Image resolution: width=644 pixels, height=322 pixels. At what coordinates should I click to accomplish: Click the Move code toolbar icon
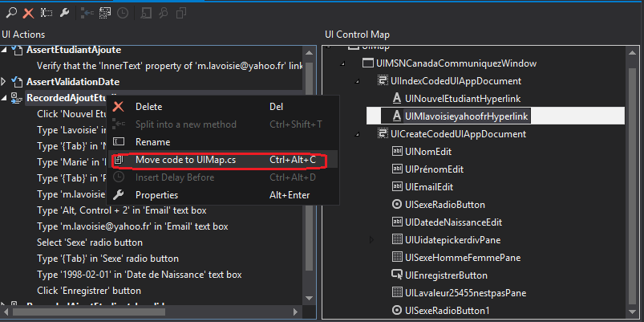pos(104,13)
